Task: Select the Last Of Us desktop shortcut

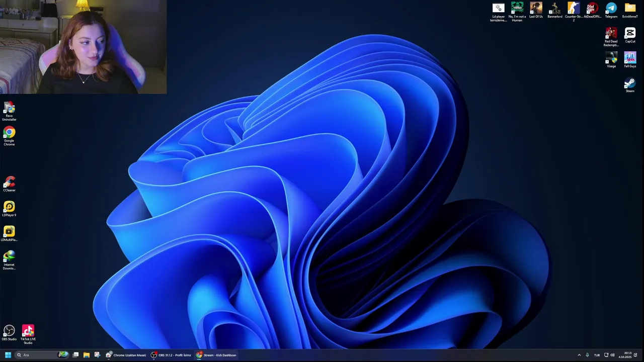Action: click(x=536, y=11)
